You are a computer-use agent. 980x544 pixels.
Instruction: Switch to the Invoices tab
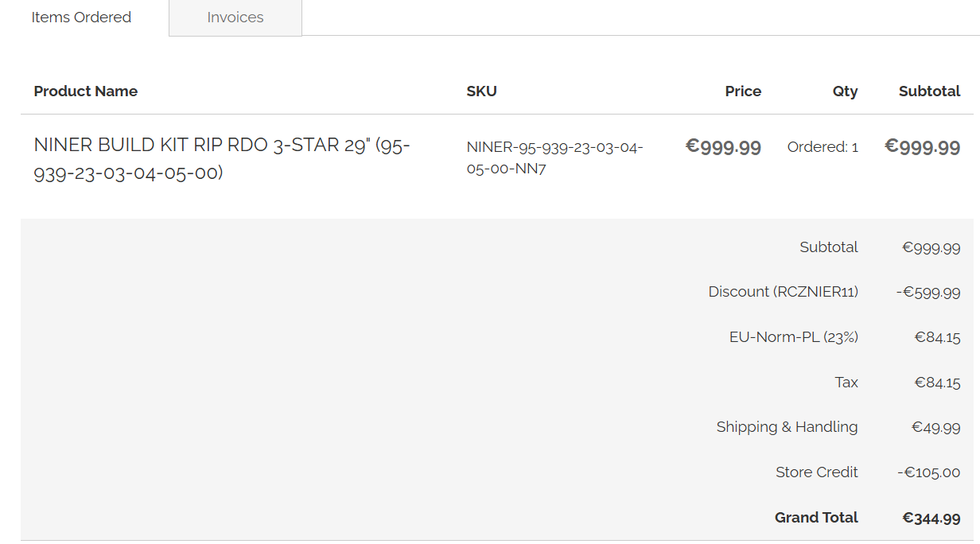coord(235,17)
